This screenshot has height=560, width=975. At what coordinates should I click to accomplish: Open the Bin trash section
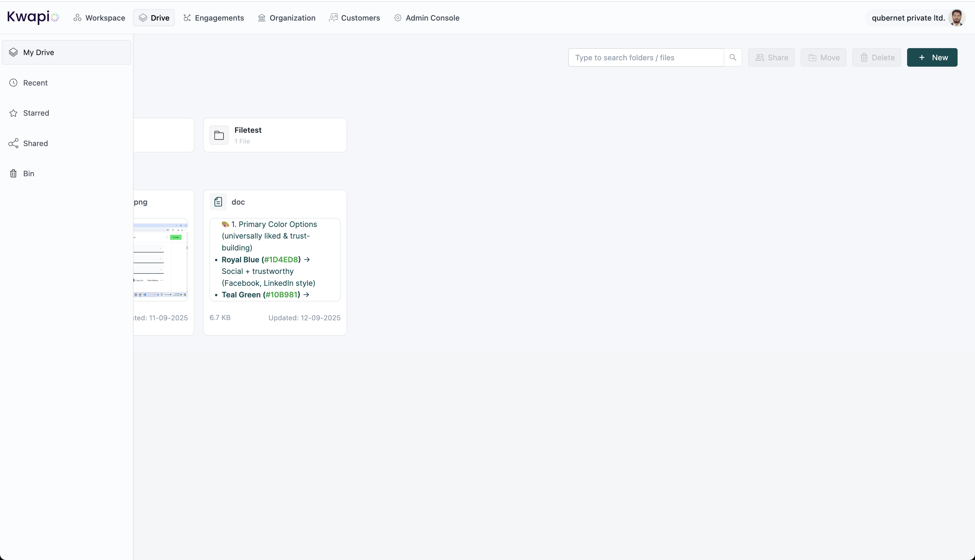(28, 173)
